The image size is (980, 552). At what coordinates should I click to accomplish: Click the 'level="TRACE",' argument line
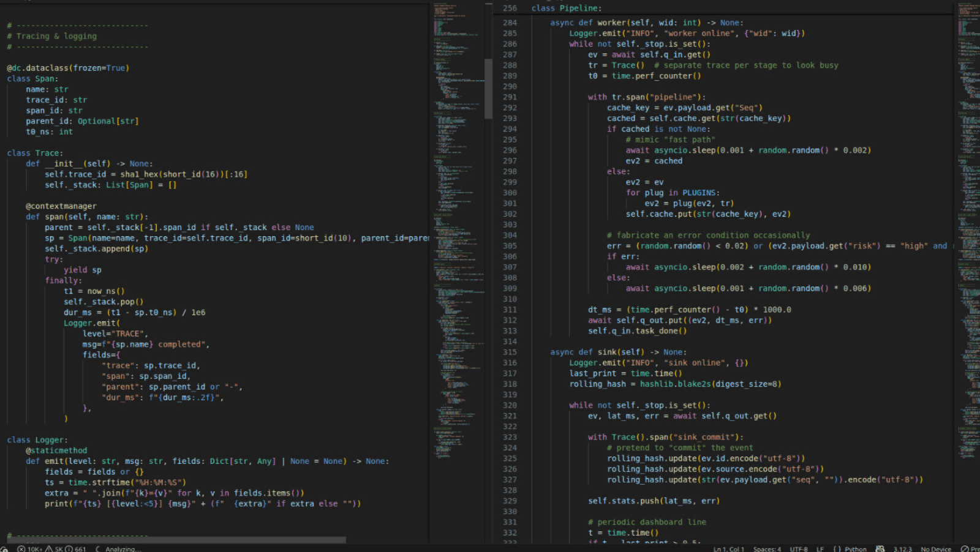(115, 334)
